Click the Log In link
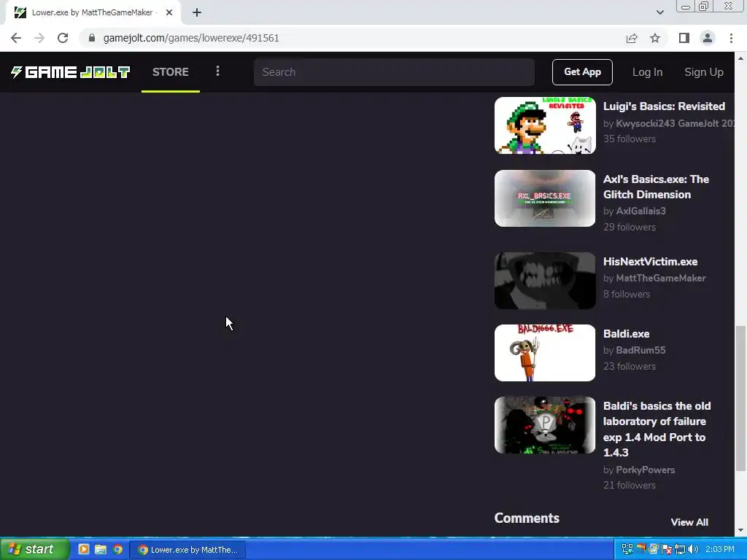The image size is (747, 560). [x=647, y=72]
